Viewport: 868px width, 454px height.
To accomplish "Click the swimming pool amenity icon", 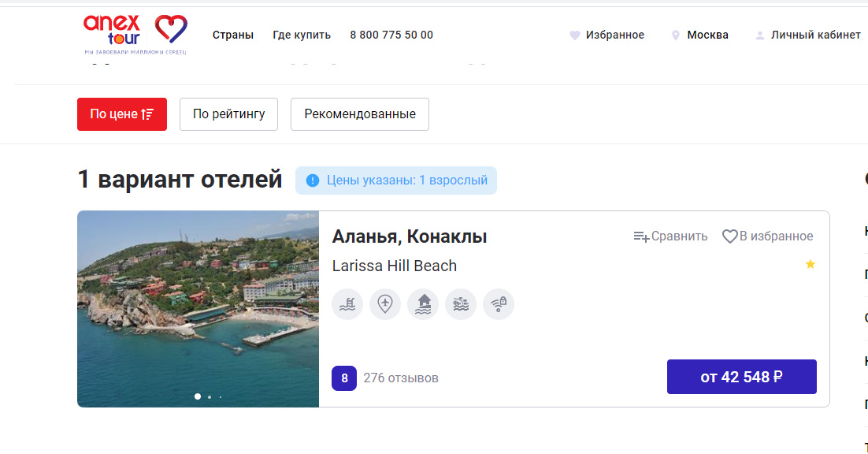I will pos(347,304).
